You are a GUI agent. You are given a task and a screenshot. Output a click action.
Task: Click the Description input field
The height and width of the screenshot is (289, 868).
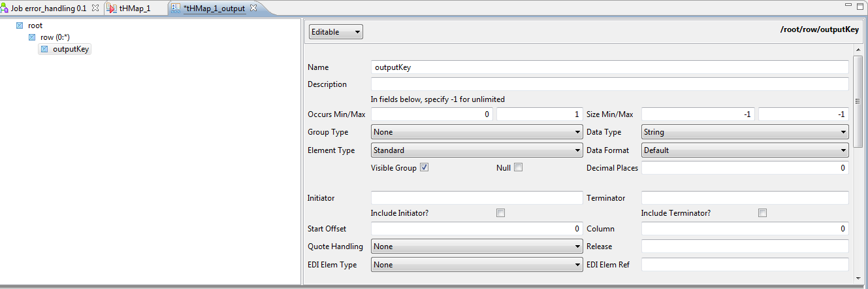coord(609,84)
